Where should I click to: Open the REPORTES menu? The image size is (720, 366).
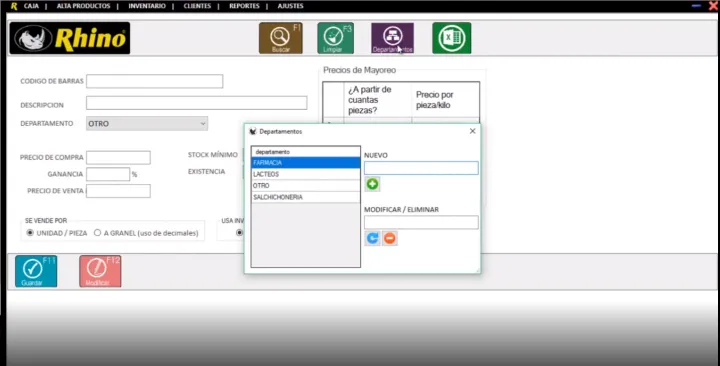244,6
